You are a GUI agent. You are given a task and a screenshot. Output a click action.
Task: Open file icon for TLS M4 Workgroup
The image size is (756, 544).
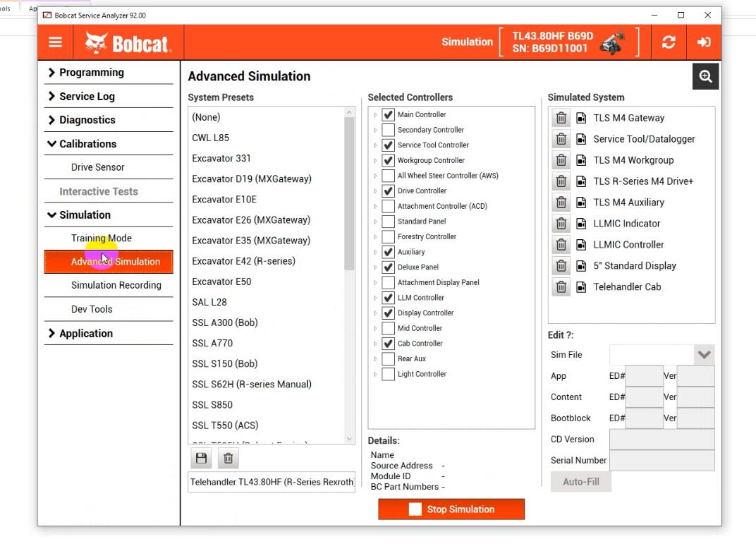click(x=582, y=160)
